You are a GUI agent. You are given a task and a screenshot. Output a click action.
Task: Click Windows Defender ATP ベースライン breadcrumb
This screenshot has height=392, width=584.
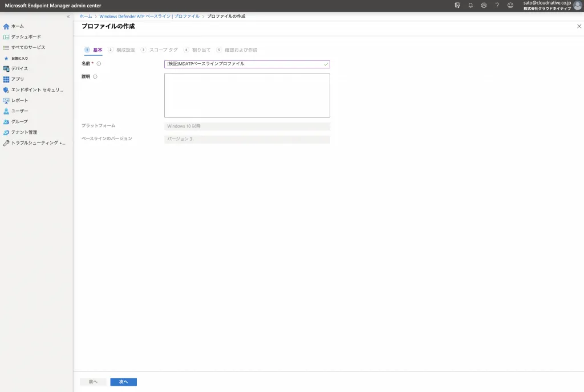pos(149,17)
